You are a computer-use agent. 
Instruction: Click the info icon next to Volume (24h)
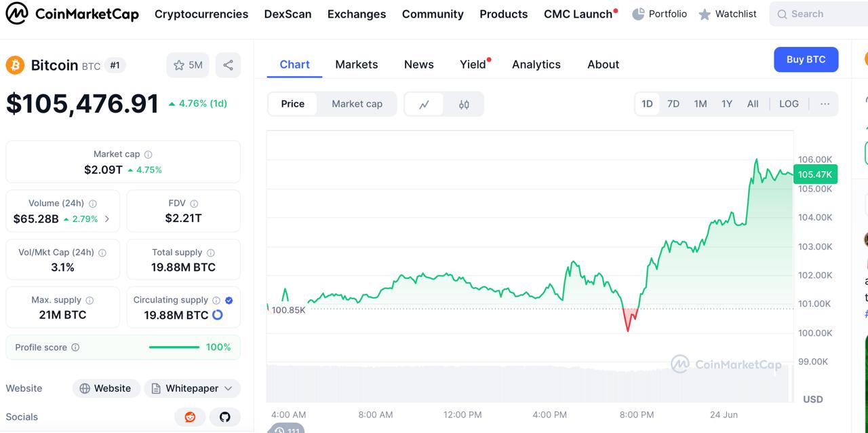click(x=93, y=204)
